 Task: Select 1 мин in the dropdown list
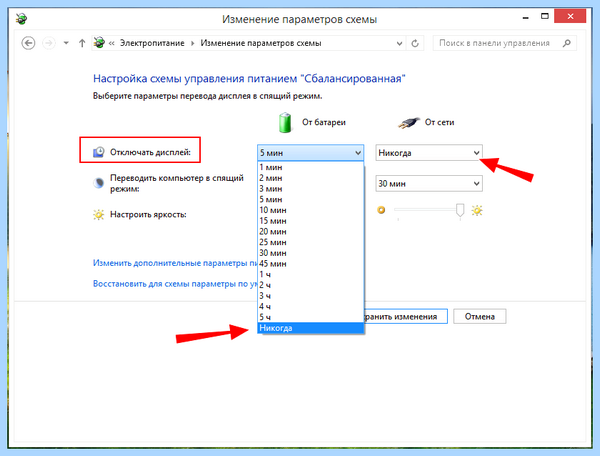(x=310, y=167)
